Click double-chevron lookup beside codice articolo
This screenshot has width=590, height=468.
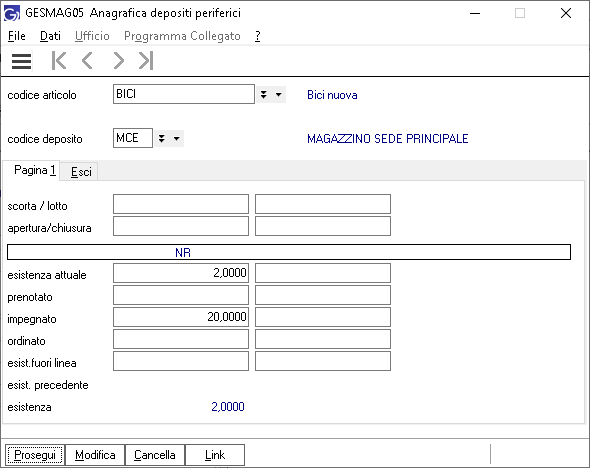click(x=264, y=94)
